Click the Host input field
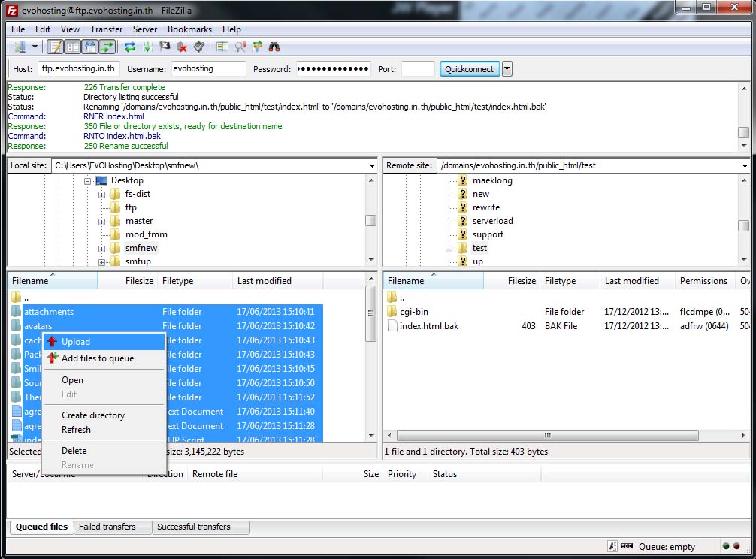Screen dimensions: 756x559 click(78, 69)
